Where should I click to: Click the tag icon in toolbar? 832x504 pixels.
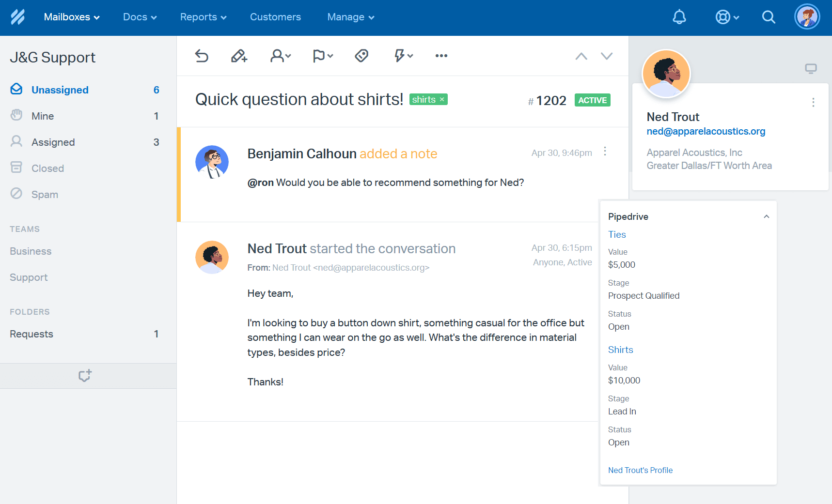(361, 56)
